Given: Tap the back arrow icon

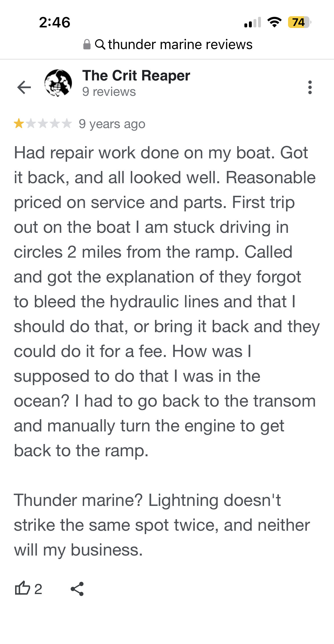Looking at the screenshot, I should click(24, 87).
